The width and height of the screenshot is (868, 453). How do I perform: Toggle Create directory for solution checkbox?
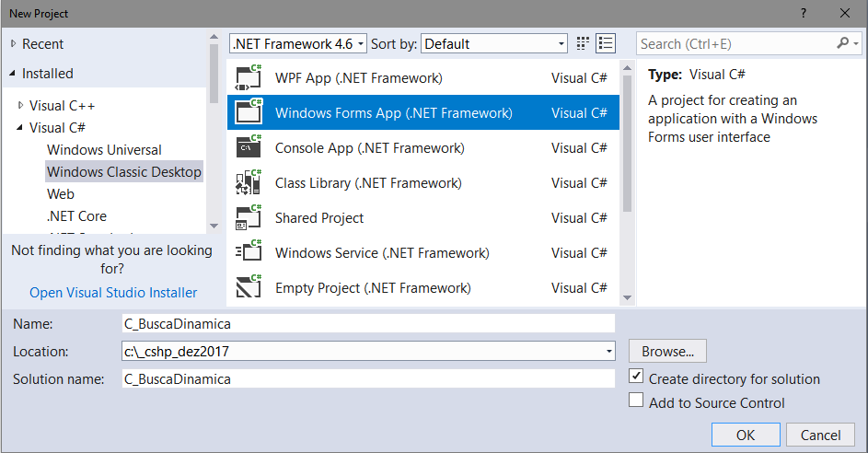(x=636, y=376)
